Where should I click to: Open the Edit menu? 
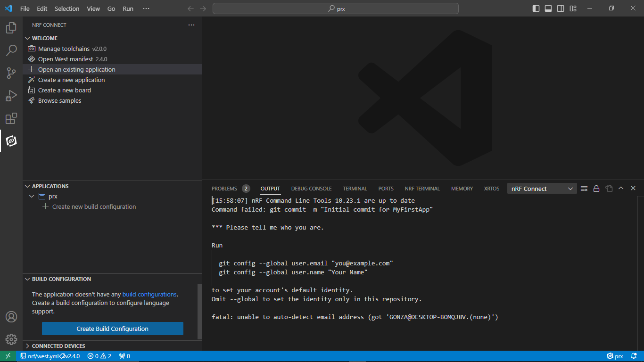[x=42, y=8]
